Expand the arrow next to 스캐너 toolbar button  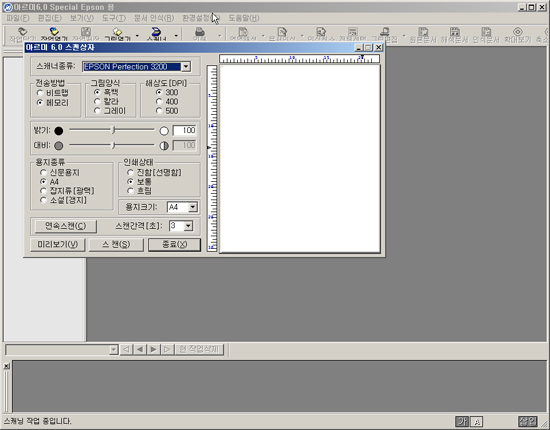click(x=176, y=35)
